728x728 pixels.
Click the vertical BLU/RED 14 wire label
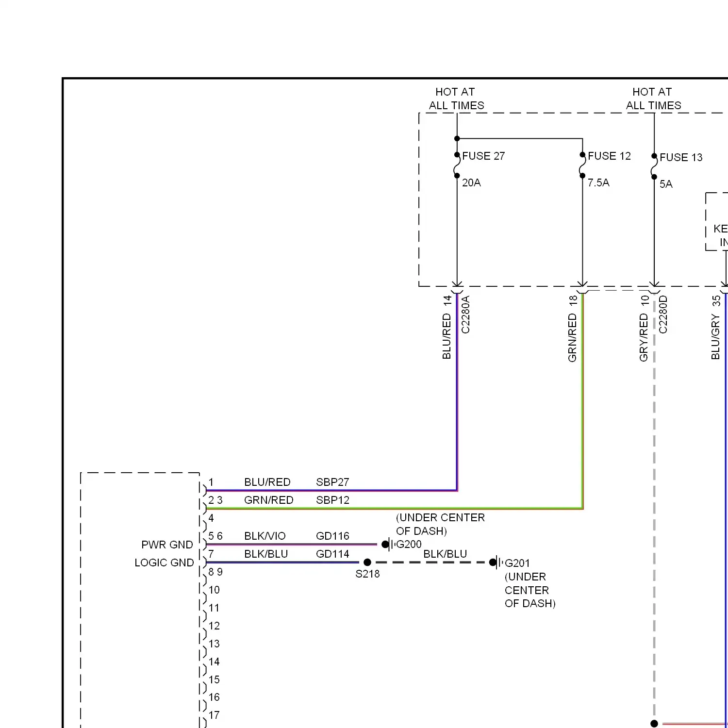(447, 327)
